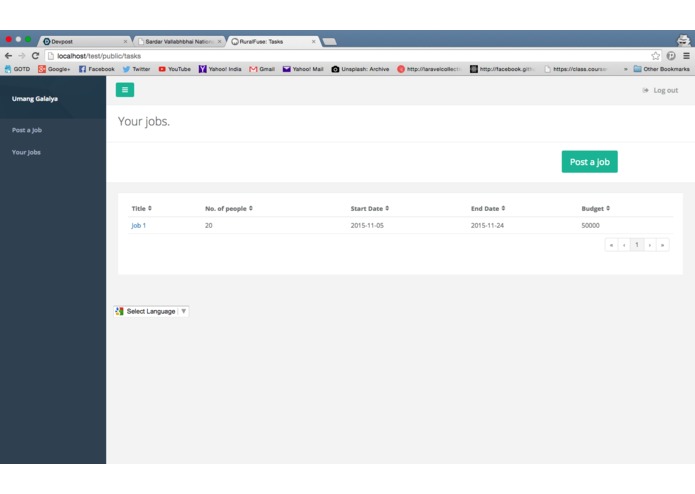Select page 1 in pagination

tap(637, 245)
